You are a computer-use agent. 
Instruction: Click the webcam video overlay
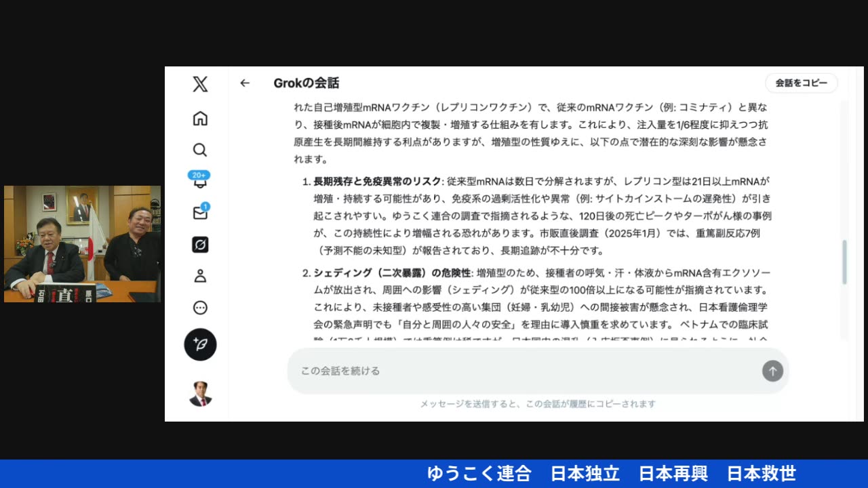point(82,244)
